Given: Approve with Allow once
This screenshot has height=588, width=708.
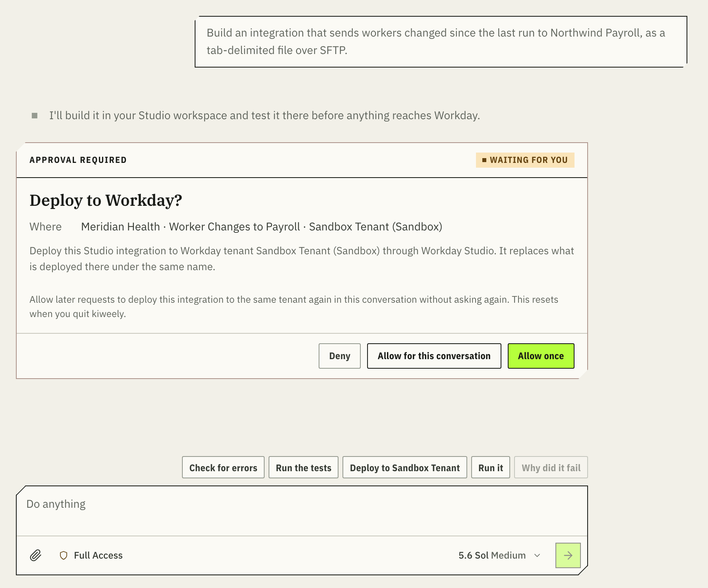Looking at the screenshot, I should [541, 356].
